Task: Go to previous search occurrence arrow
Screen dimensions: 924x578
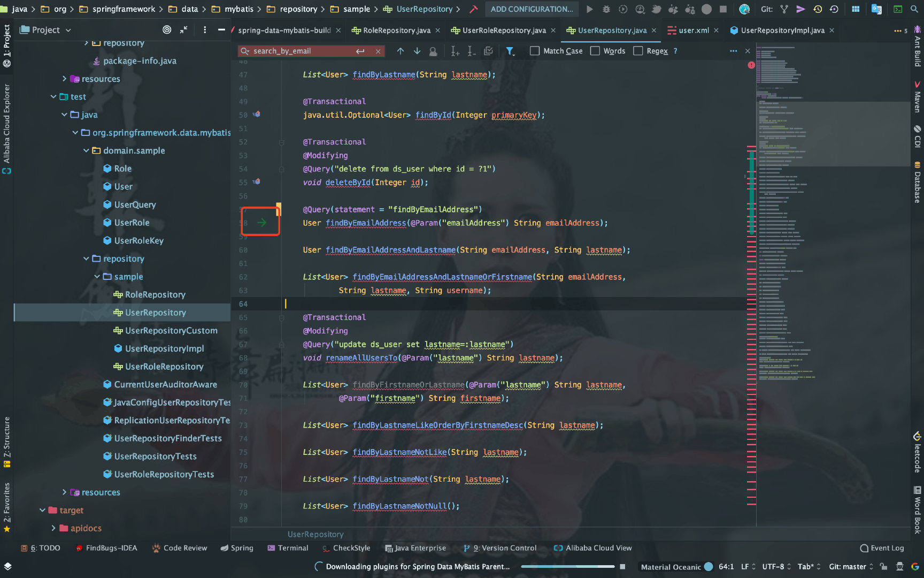Action: [x=401, y=51]
